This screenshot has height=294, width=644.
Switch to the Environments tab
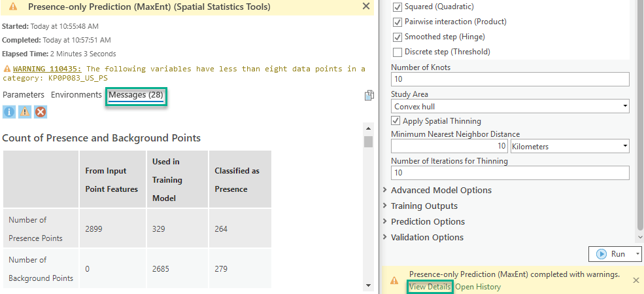click(x=76, y=95)
